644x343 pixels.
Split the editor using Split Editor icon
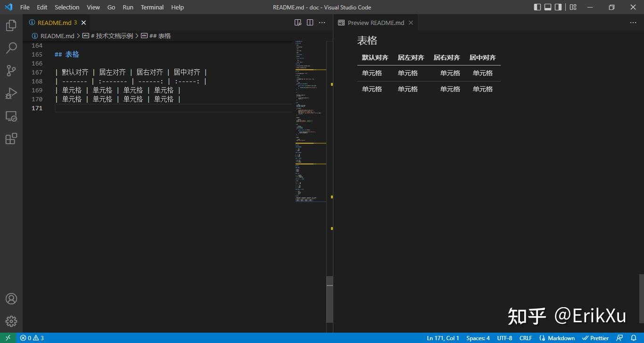tap(310, 22)
